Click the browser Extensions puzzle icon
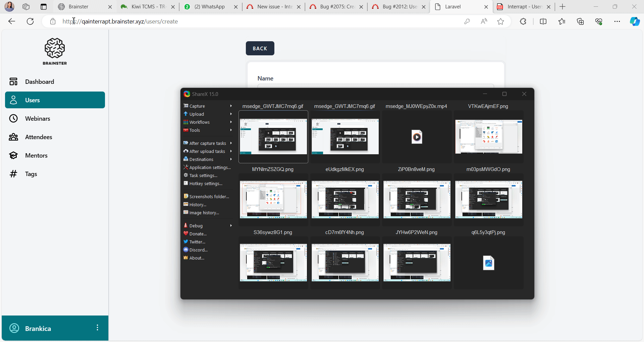The image size is (644, 342). tap(523, 21)
